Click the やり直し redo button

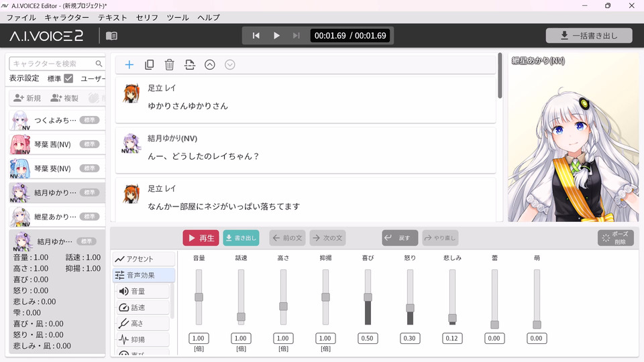click(x=440, y=238)
